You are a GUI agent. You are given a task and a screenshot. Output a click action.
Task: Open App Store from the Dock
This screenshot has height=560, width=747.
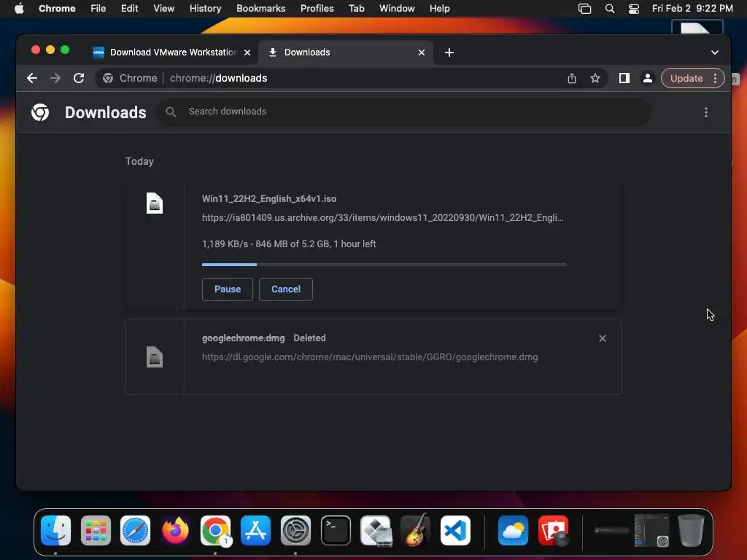click(255, 531)
